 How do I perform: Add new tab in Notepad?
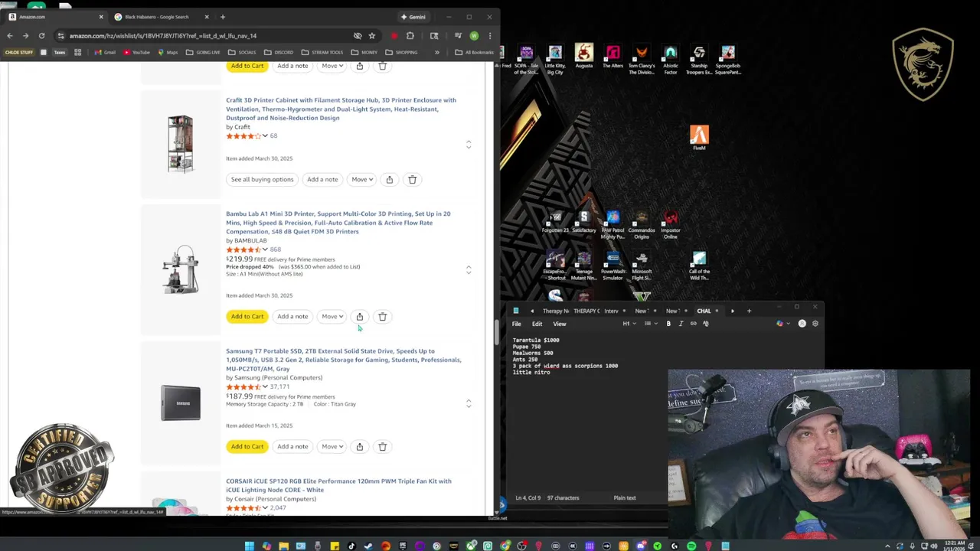(749, 311)
